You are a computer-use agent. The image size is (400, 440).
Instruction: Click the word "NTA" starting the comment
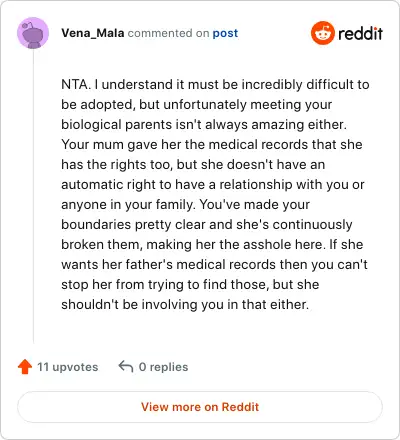tap(75, 84)
